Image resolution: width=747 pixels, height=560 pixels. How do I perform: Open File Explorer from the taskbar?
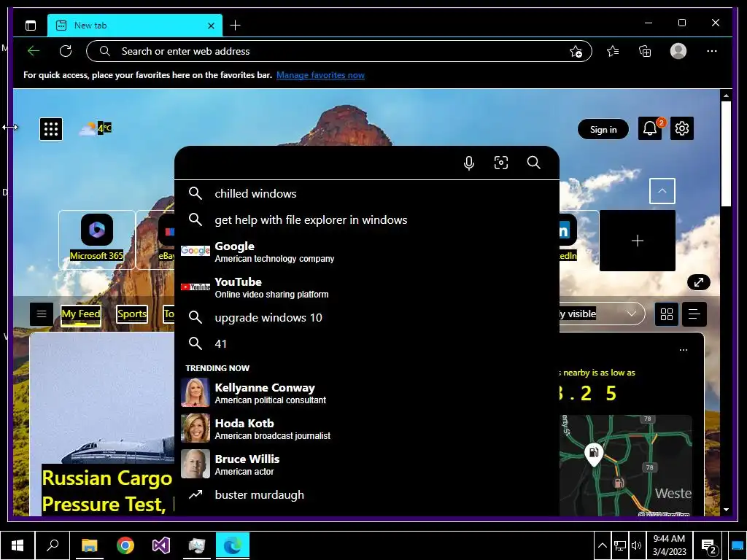pos(90,545)
